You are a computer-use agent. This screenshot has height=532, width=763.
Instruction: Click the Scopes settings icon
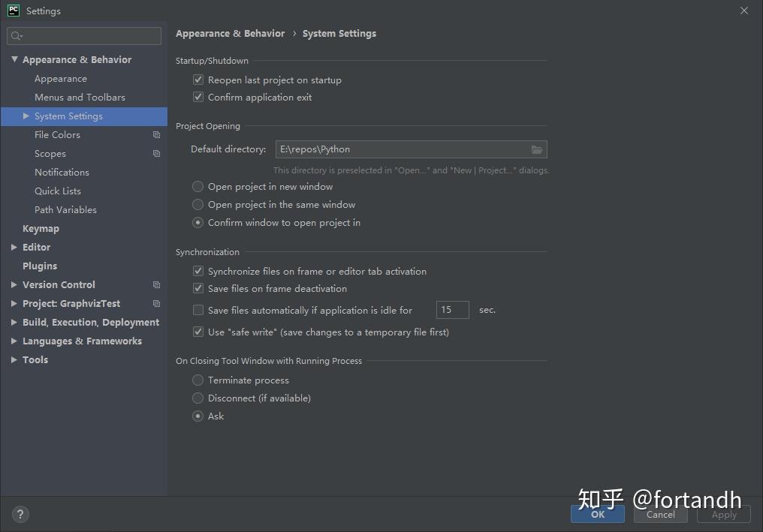[x=156, y=153]
